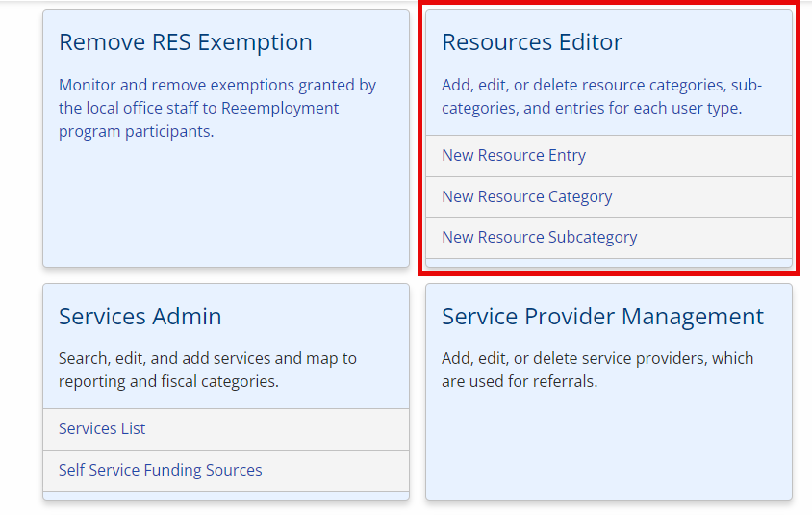Click empty area in Remove RES Exemption card
Image resolution: width=812 pixels, height=515 pixels.
(x=226, y=212)
